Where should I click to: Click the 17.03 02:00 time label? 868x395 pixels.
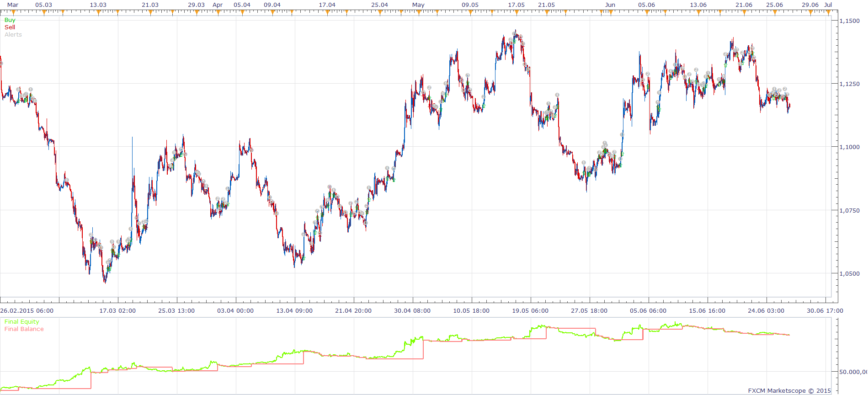[117, 311]
